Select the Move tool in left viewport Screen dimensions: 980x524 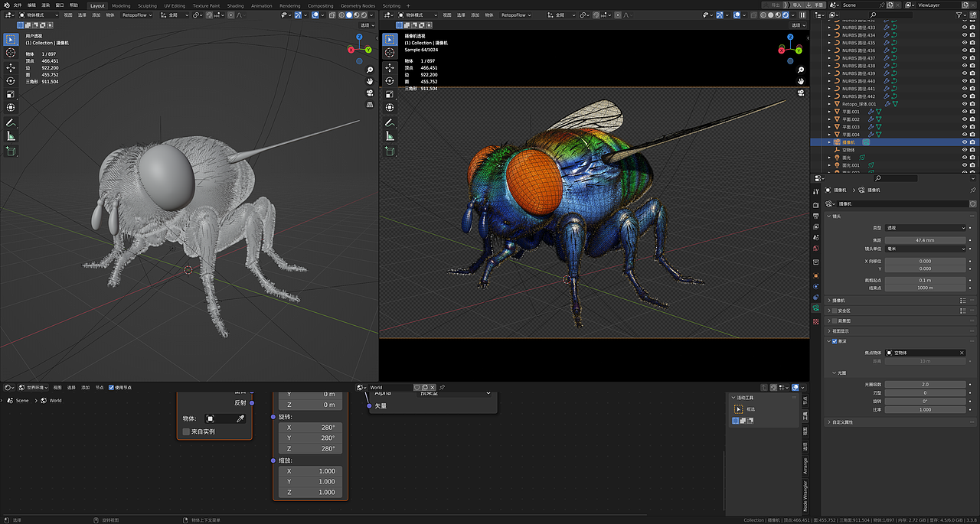pos(11,67)
